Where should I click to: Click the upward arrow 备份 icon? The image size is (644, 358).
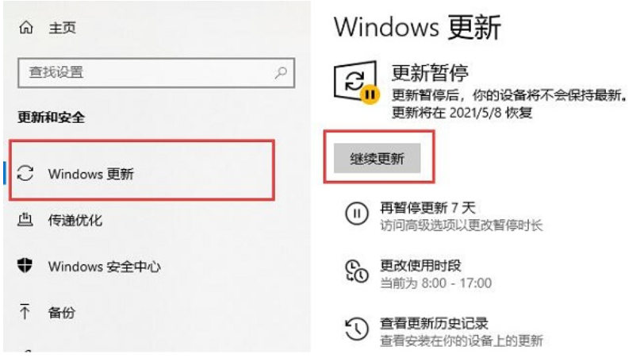[x=25, y=311]
